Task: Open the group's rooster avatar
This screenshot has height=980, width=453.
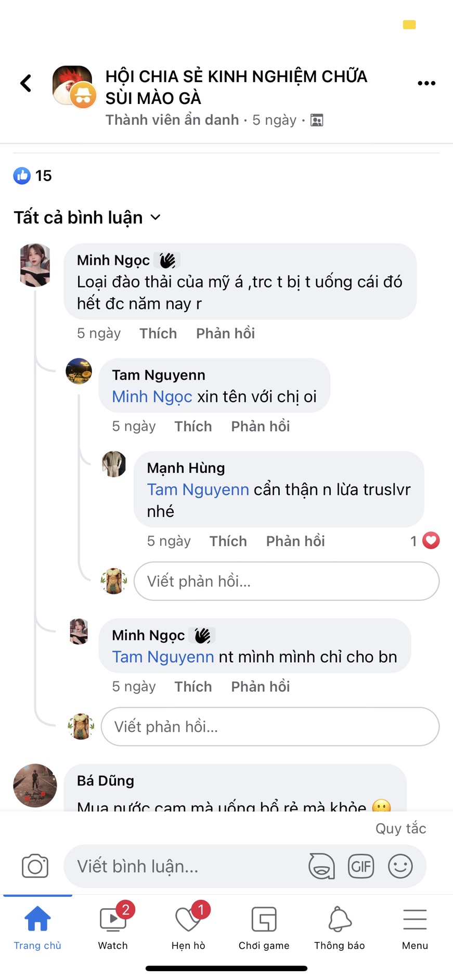Action: pos(72,85)
